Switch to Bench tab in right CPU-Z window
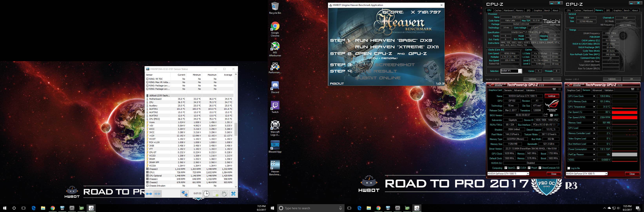 point(627,11)
